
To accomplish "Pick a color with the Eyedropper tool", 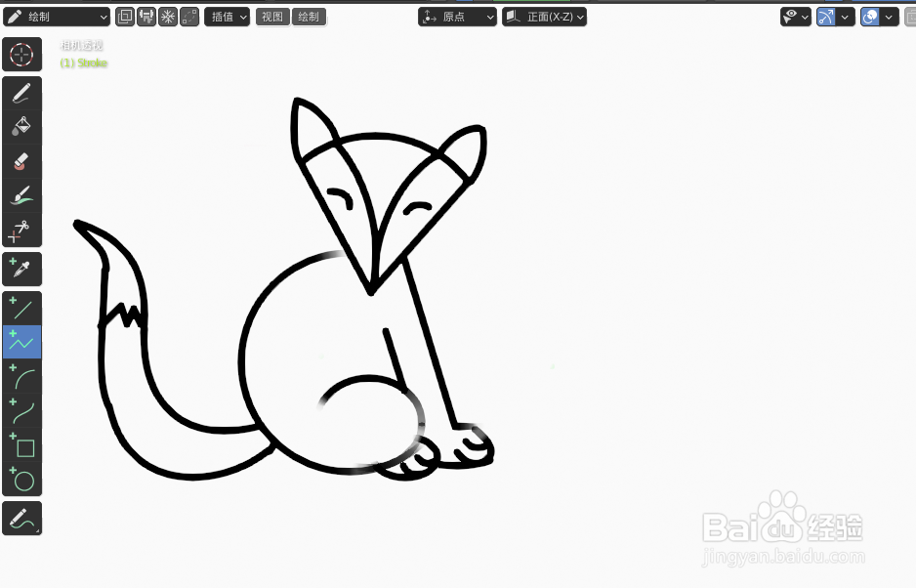I will tap(21, 269).
